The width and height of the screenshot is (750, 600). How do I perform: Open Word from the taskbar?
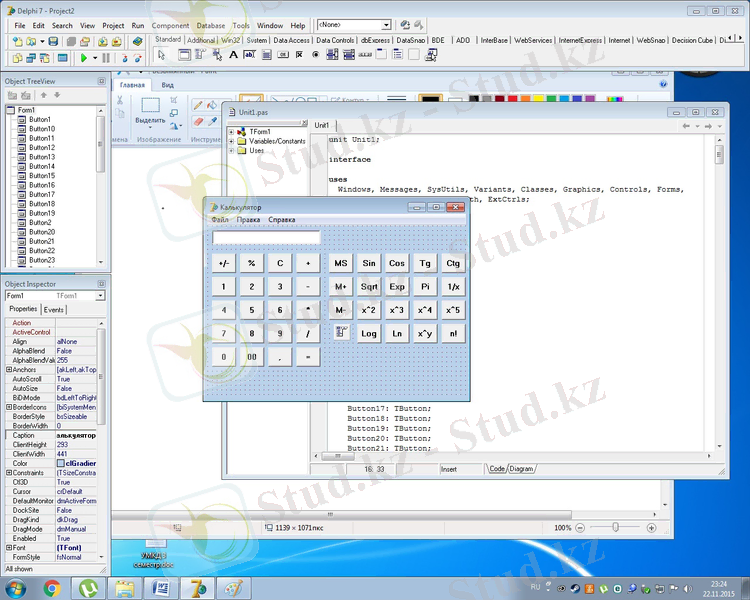click(161, 588)
